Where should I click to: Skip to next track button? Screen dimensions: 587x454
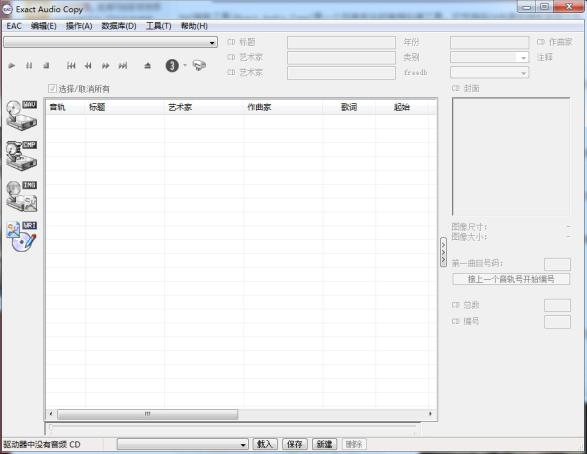(x=123, y=65)
